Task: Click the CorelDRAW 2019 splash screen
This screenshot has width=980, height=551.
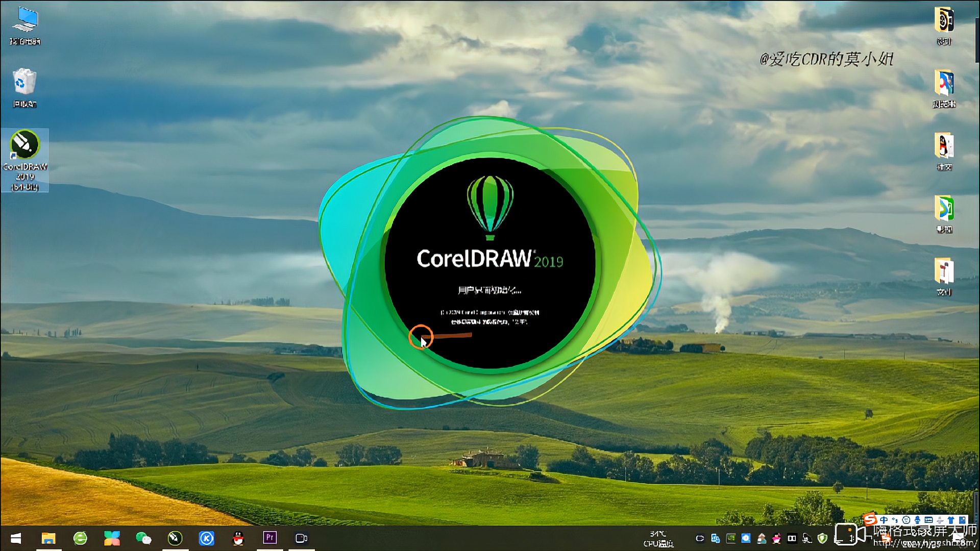Action: [x=490, y=263]
